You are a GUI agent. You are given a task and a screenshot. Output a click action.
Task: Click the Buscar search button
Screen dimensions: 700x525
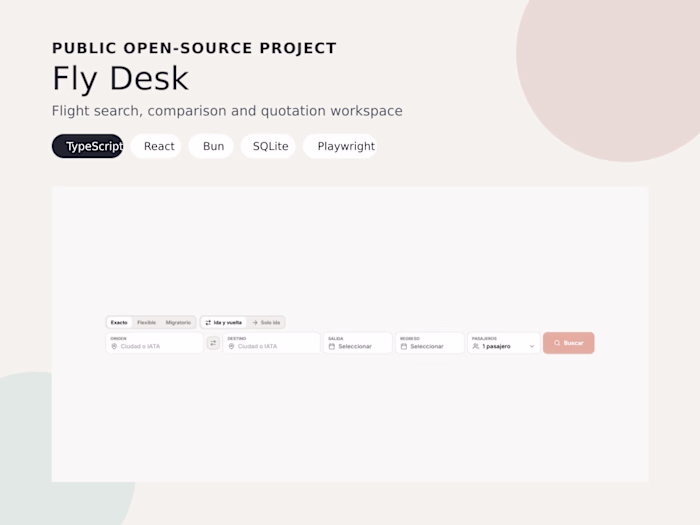click(x=568, y=343)
